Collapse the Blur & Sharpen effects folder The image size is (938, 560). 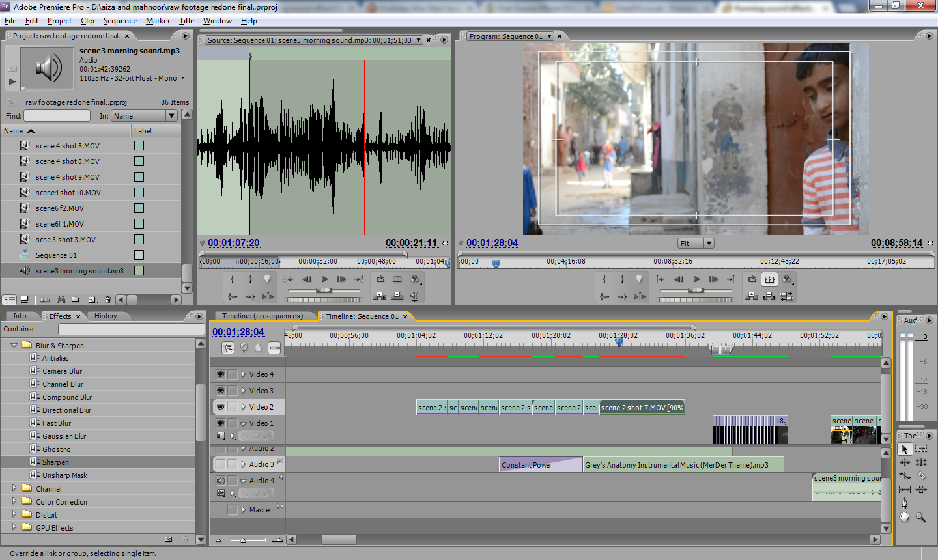[14, 345]
